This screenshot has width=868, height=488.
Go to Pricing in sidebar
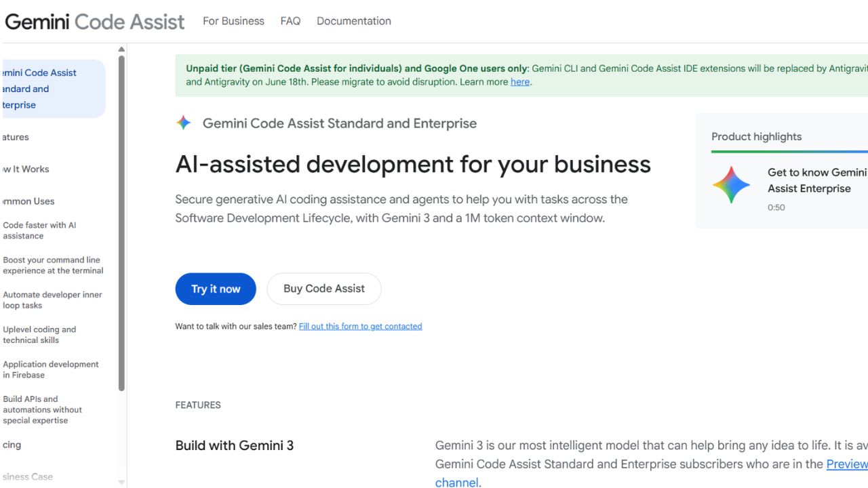[x=11, y=445]
